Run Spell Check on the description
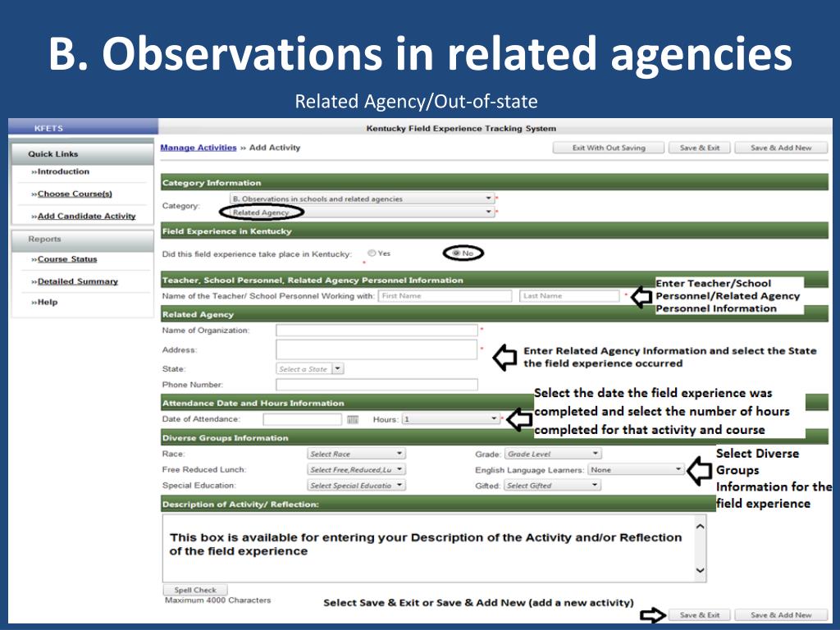Image resolution: width=840 pixels, height=630 pixels. coord(195,590)
